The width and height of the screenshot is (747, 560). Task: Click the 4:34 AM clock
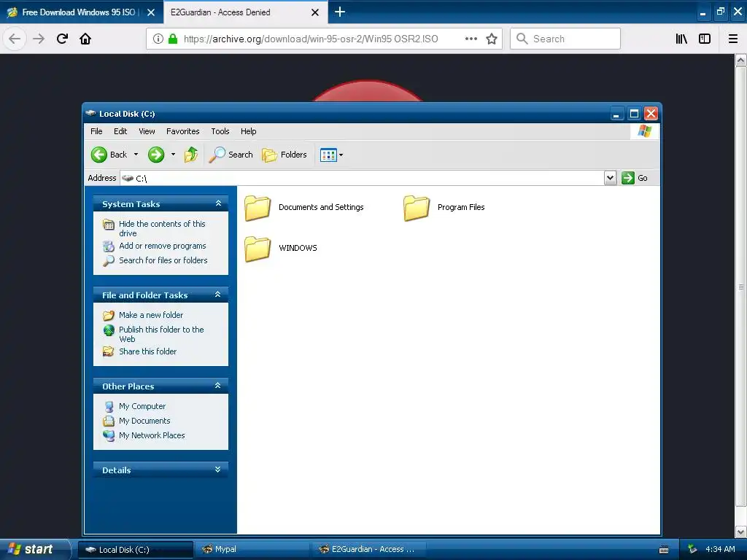click(720, 549)
